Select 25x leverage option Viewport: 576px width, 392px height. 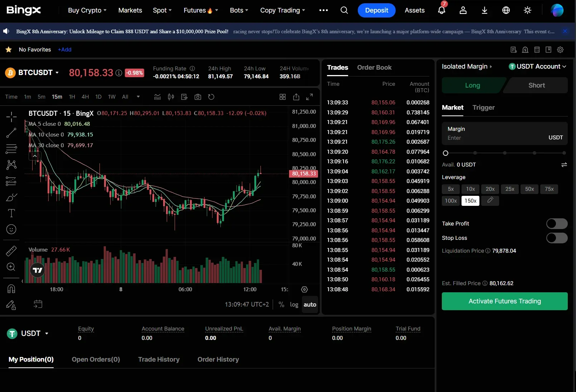[510, 189]
